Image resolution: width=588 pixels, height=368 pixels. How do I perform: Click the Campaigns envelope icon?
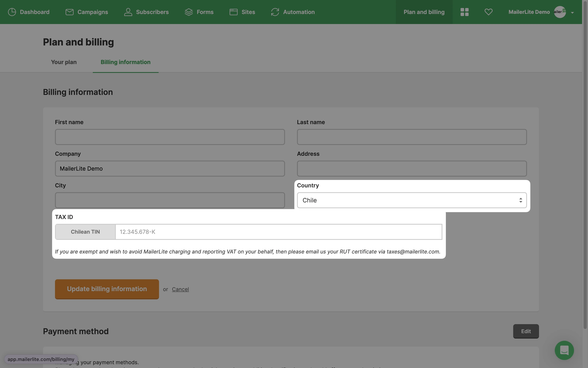click(70, 12)
